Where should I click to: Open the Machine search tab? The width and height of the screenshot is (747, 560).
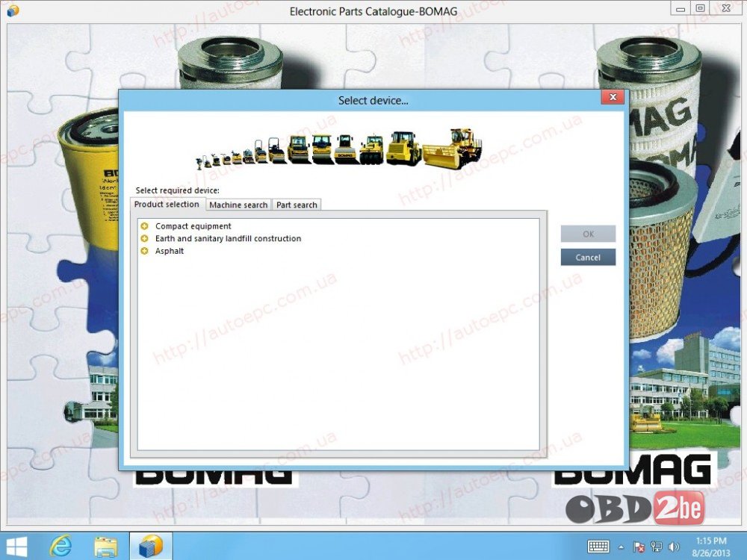[x=238, y=205]
